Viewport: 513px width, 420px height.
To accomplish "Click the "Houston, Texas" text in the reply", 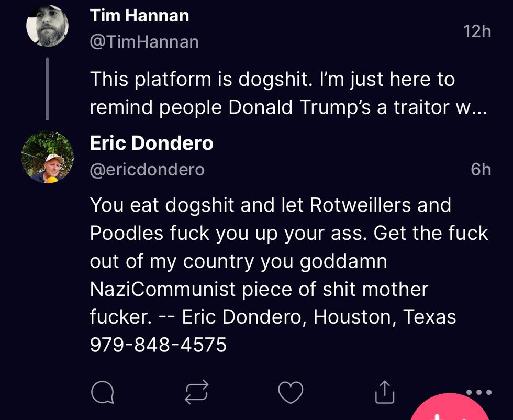I will (385, 317).
